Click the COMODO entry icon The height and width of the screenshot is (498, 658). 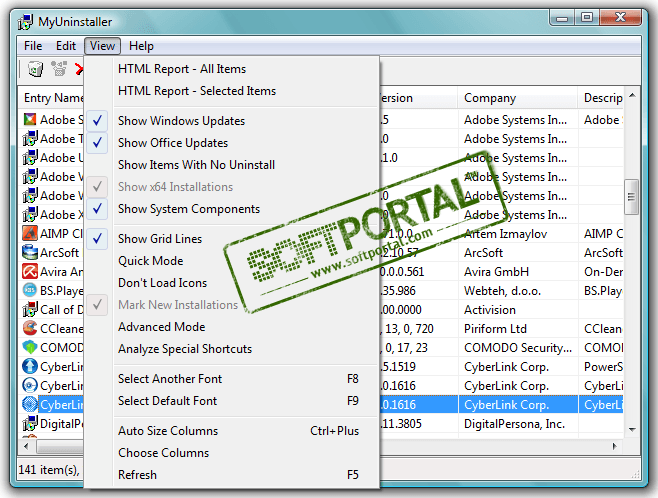(30, 347)
